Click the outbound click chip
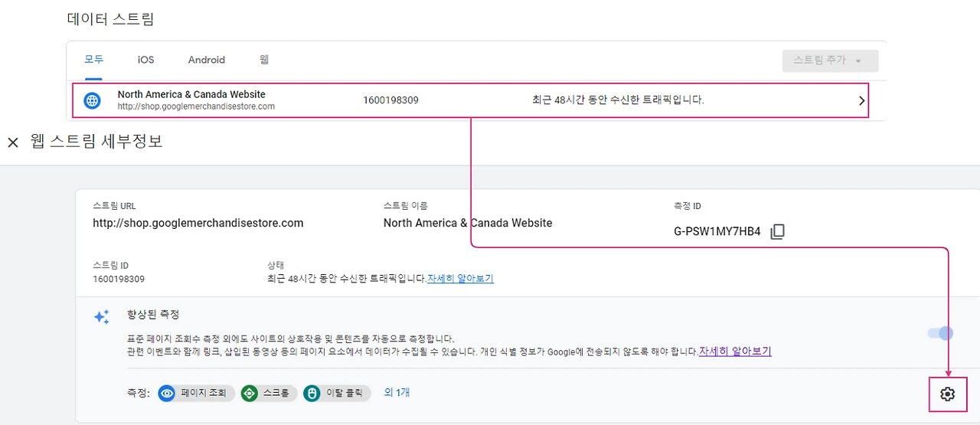Image resolution: width=980 pixels, height=425 pixels. (x=337, y=393)
